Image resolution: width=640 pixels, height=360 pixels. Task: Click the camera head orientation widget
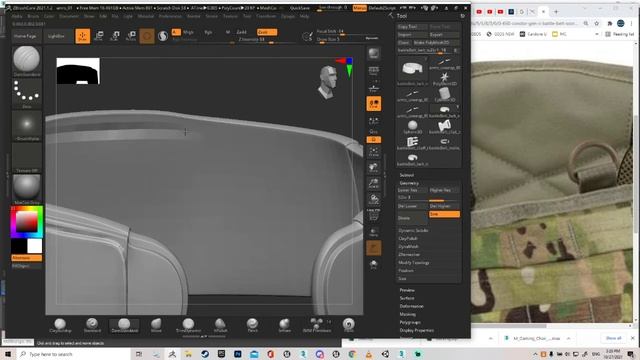pos(328,82)
